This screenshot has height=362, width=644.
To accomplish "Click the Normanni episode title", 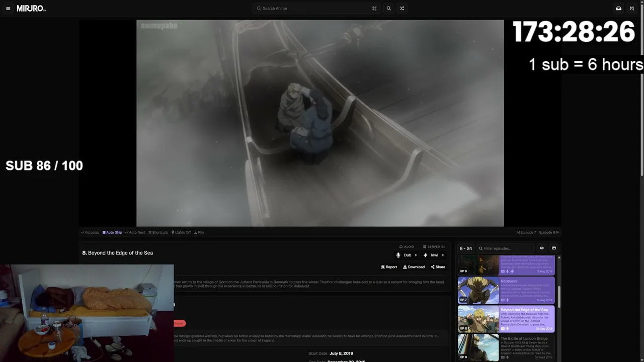I will [509, 281].
